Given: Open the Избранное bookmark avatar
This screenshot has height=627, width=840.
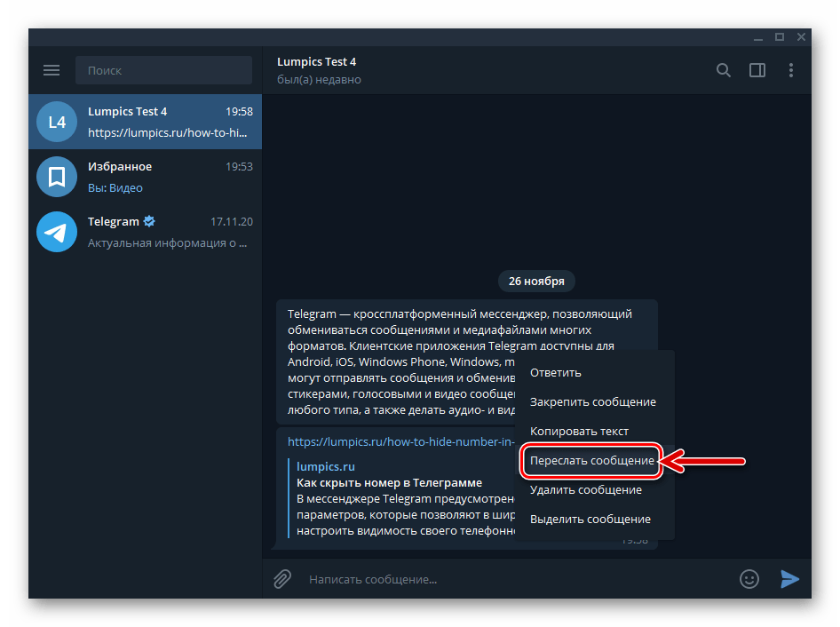Looking at the screenshot, I should coord(56,177).
